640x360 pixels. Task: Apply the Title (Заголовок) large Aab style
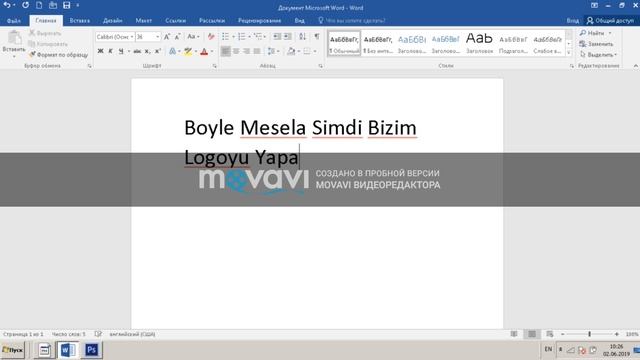click(479, 43)
